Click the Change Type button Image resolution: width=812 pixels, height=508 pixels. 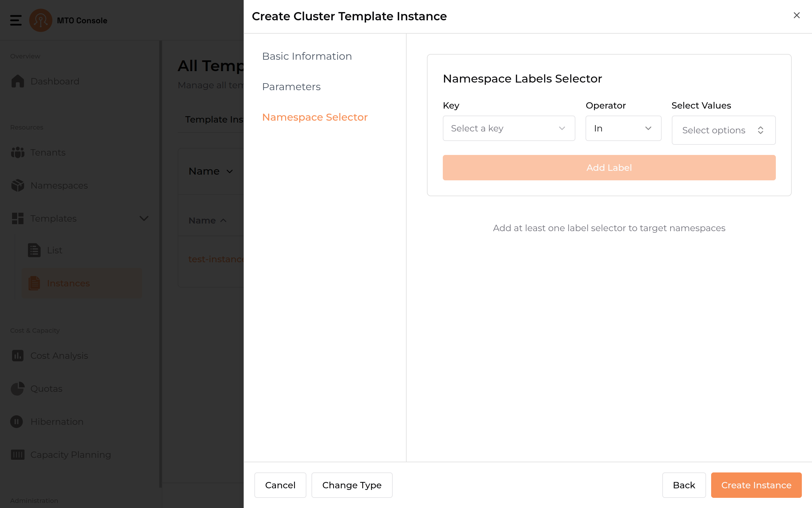(x=352, y=485)
